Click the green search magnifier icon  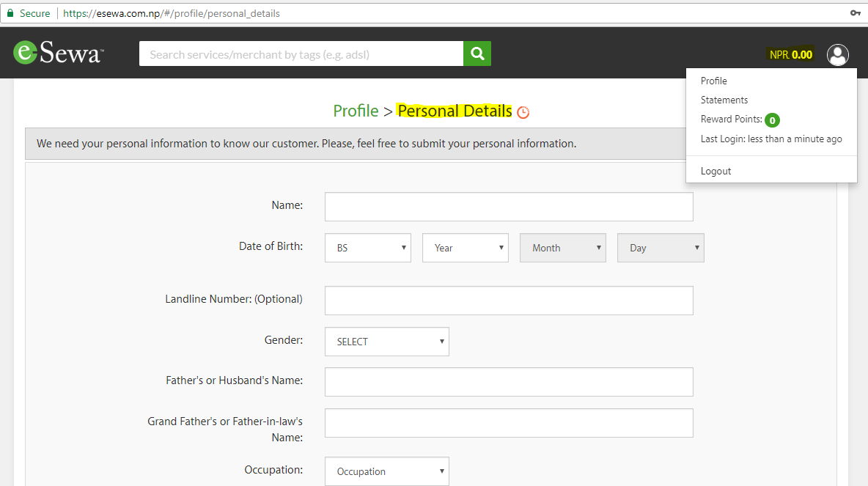click(x=477, y=54)
